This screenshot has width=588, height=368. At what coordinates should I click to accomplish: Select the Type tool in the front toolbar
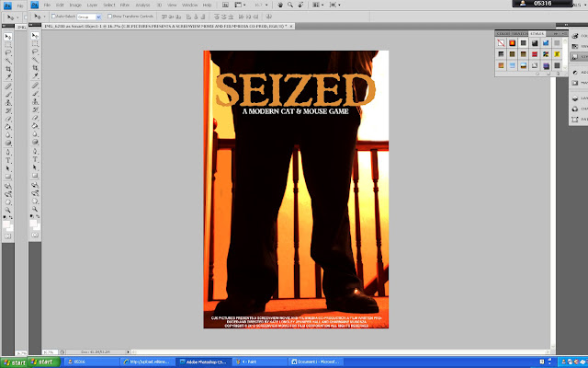(35, 159)
